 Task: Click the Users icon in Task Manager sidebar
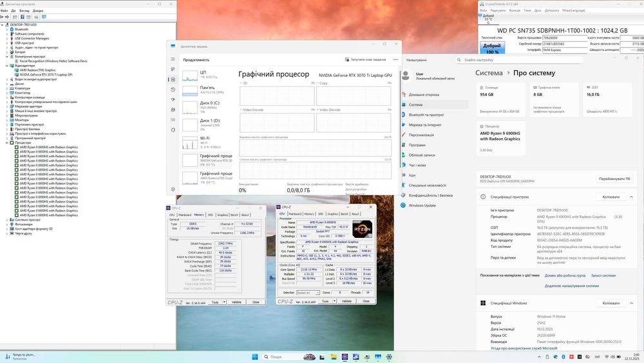(x=173, y=110)
